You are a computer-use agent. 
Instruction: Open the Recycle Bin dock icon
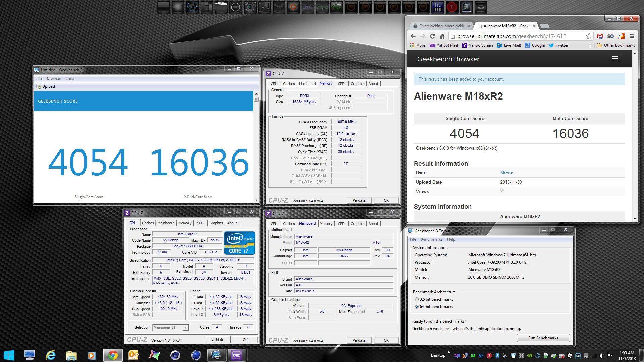[x=481, y=7]
